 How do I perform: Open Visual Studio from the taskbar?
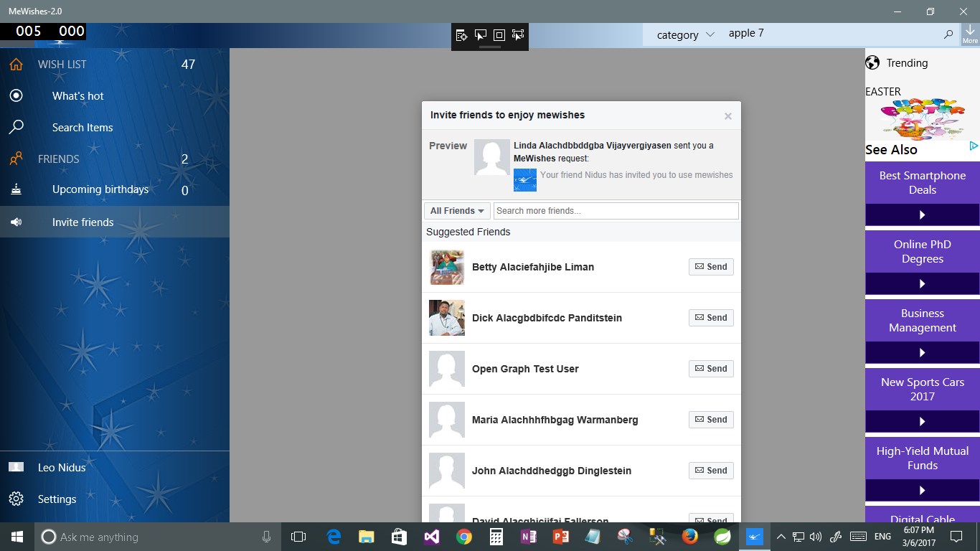pyautogui.click(x=431, y=537)
